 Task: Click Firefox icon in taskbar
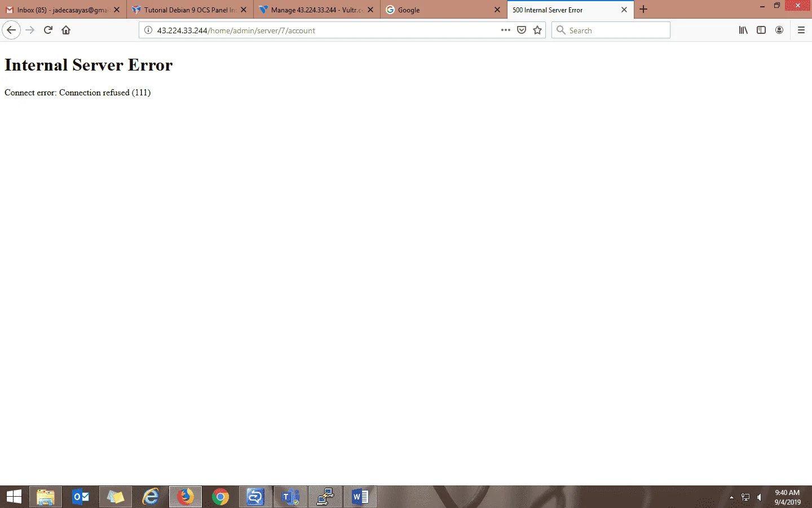pos(186,497)
